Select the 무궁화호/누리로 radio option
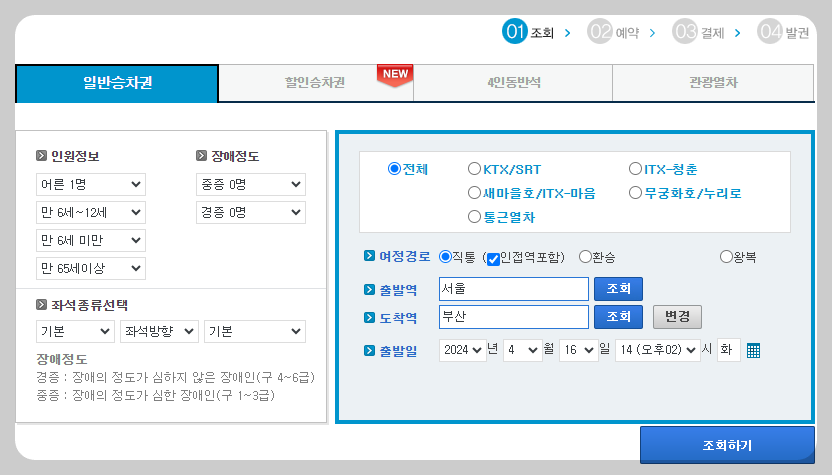This screenshot has height=475, width=832. point(635,193)
